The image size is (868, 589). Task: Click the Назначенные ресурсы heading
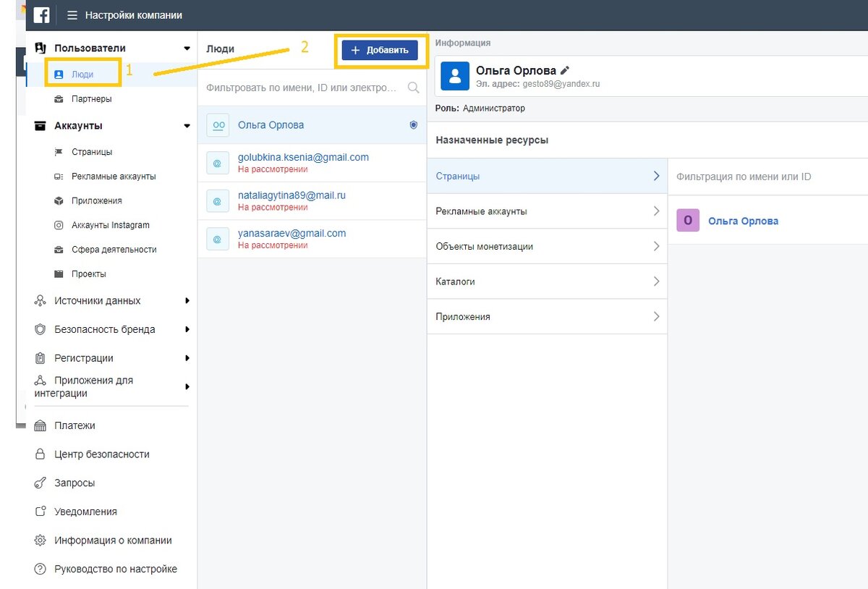point(492,140)
